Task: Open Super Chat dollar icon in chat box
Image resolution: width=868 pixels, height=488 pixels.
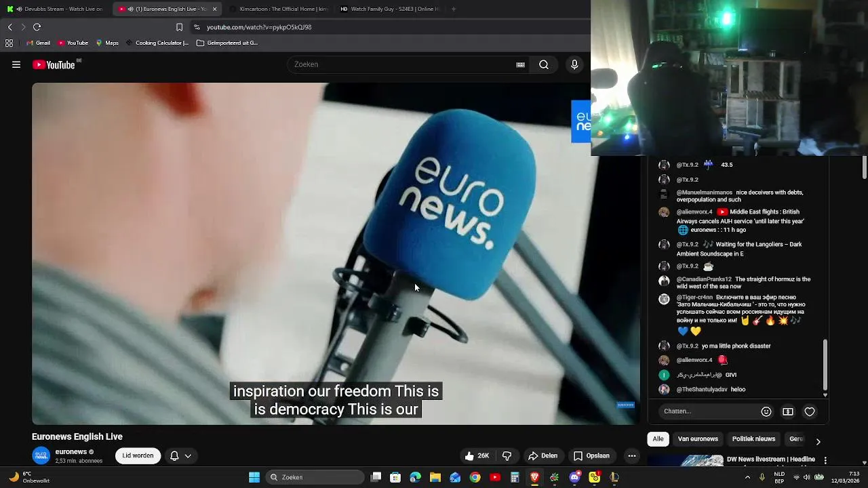Action: (x=788, y=411)
